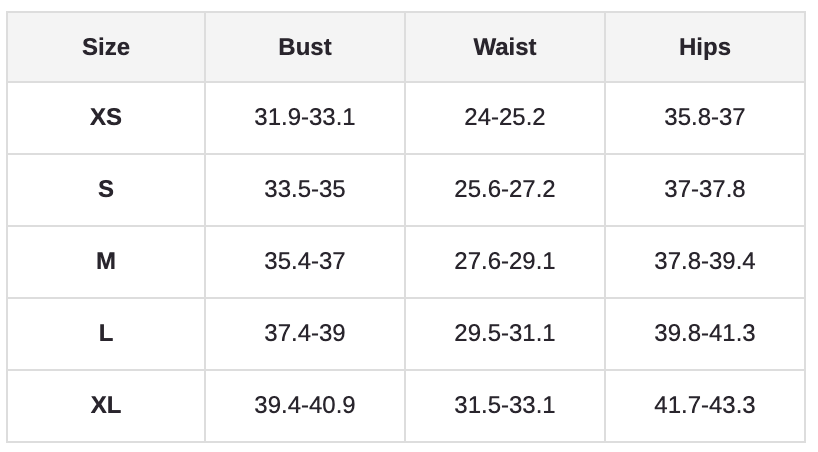Click the L bust value 37.4-39
Screen dimensions: 818x452
click(305, 333)
